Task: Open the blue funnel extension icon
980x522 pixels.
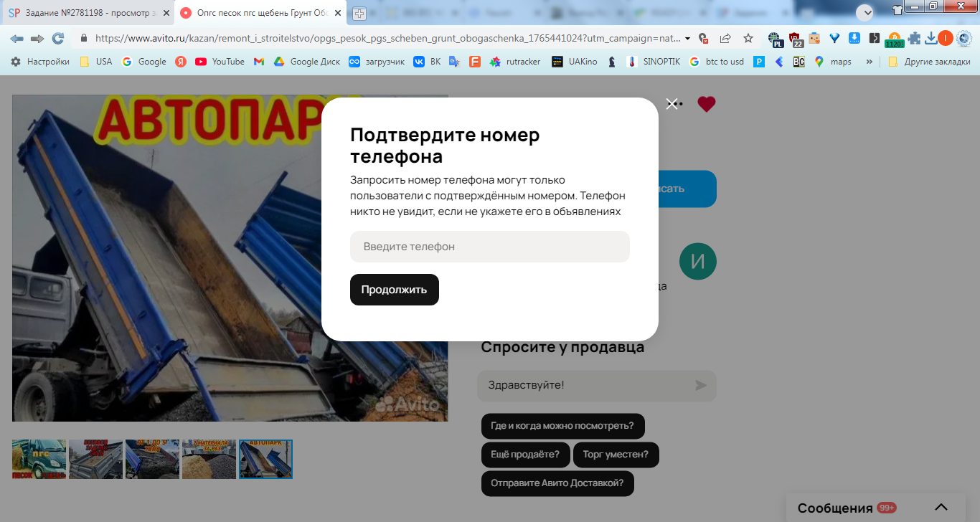Action: point(834,39)
